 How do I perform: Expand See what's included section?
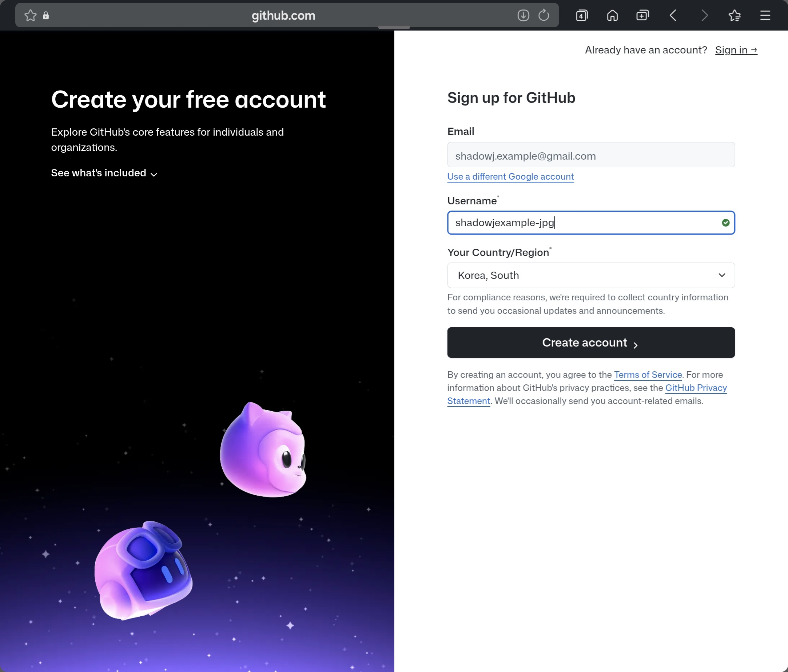click(x=104, y=173)
